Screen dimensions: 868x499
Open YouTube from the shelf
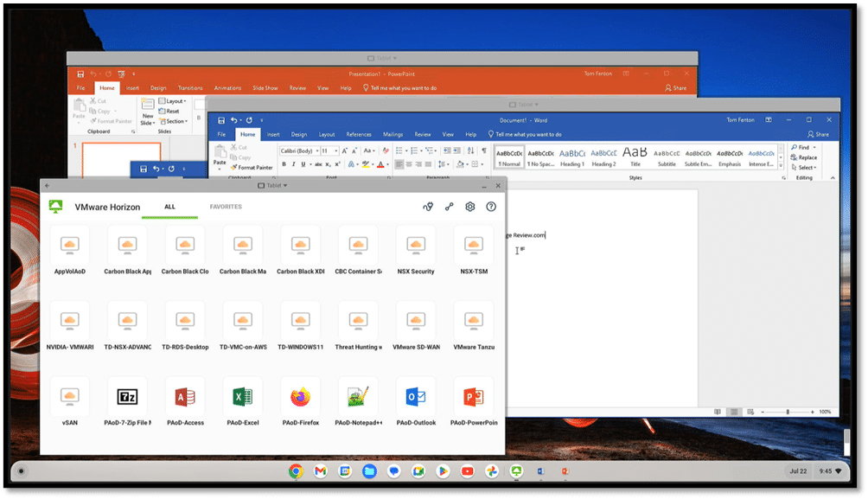[467, 471]
